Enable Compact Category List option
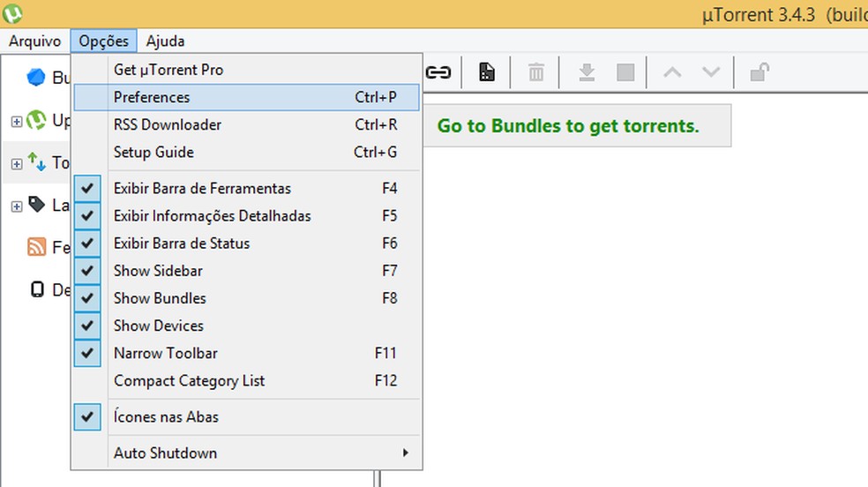 [x=247, y=381]
